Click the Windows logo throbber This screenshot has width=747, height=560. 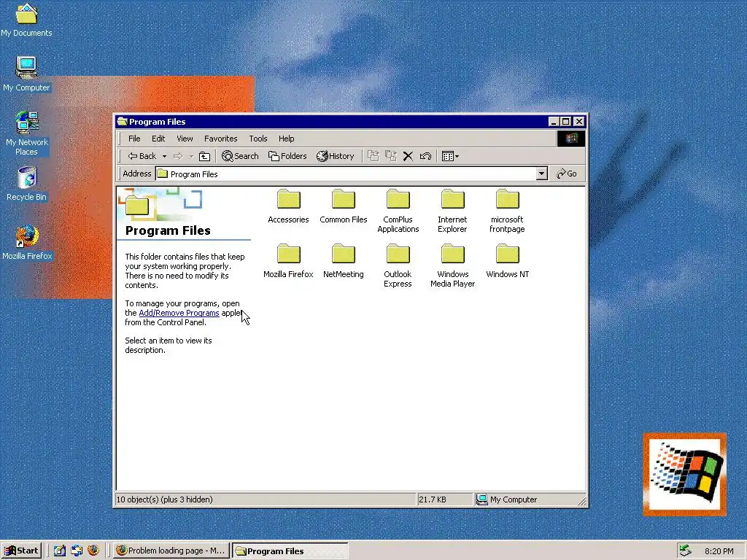coord(570,139)
